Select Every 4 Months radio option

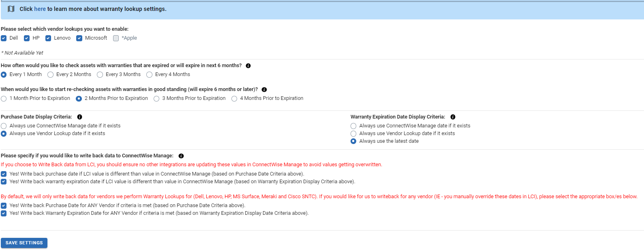(x=149, y=74)
